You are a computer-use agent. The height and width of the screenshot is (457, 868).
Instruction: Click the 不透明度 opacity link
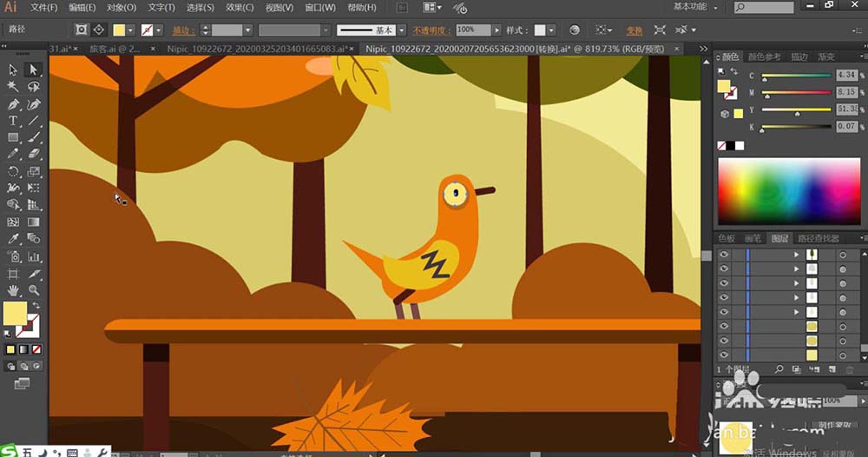(431, 30)
